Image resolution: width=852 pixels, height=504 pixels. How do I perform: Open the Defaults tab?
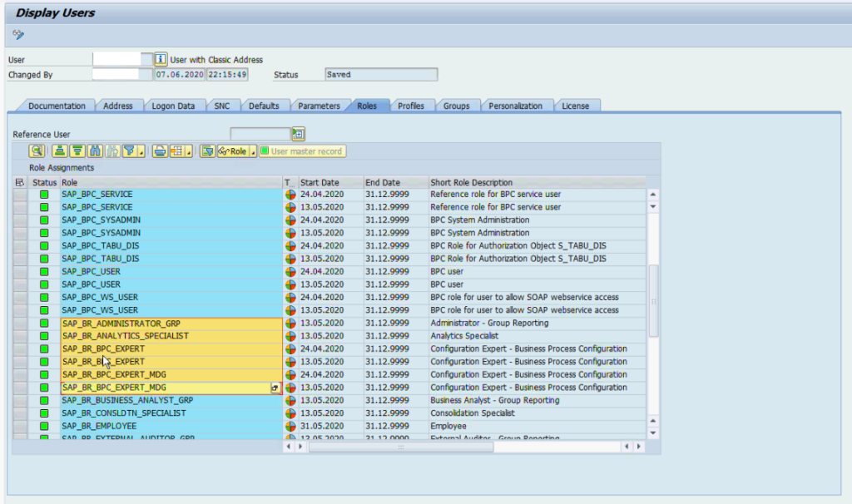pos(264,106)
